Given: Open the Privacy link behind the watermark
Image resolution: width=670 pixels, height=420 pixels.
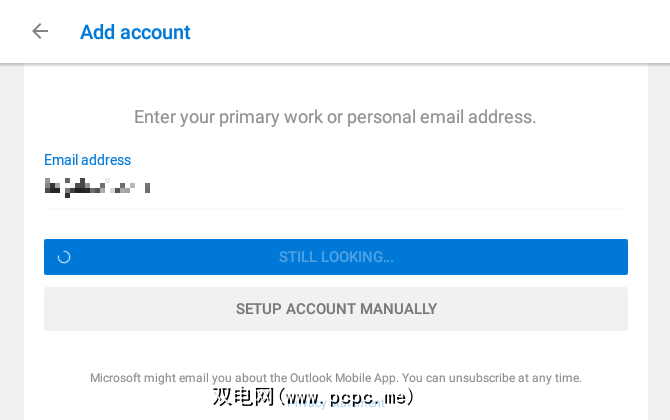Looking at the screenshot, I should (x=335, y=403).
